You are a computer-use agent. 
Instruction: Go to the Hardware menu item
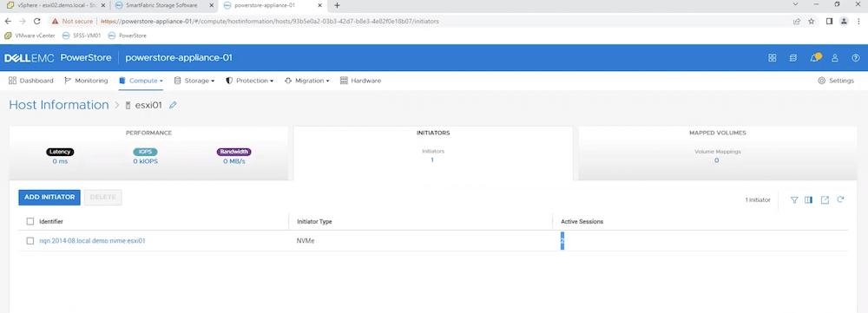(x=360, y=81)
